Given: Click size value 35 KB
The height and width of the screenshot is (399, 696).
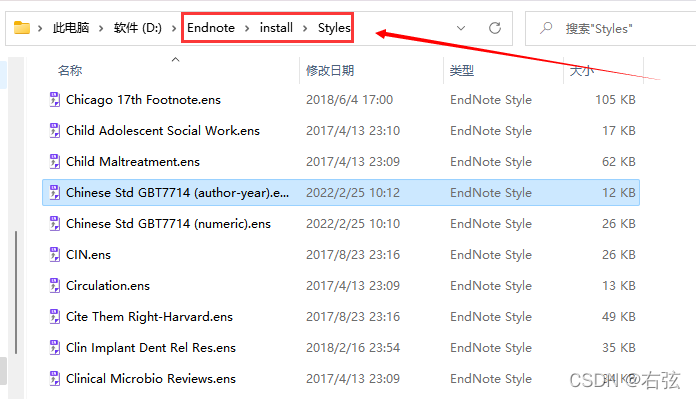Looking at the screenshot, I should coord(619,348).
